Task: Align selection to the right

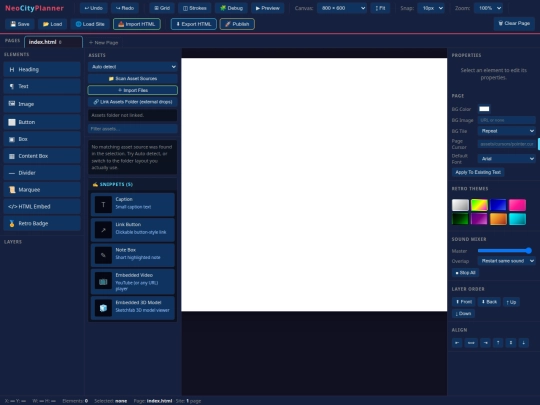Action: 486,343
